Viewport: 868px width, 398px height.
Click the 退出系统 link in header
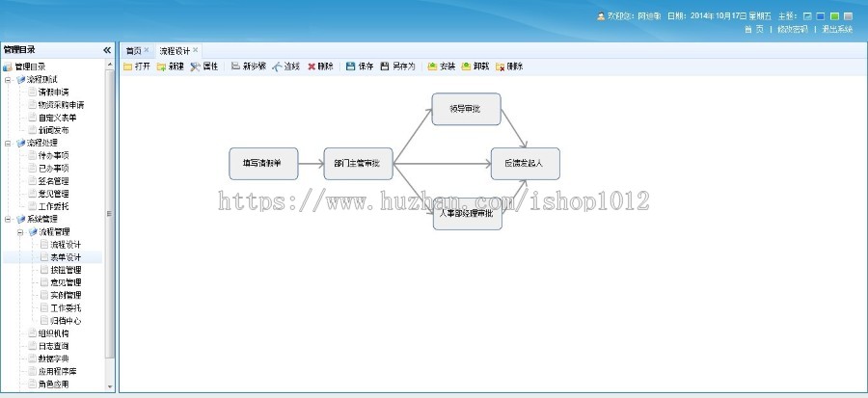coord(836,29)
